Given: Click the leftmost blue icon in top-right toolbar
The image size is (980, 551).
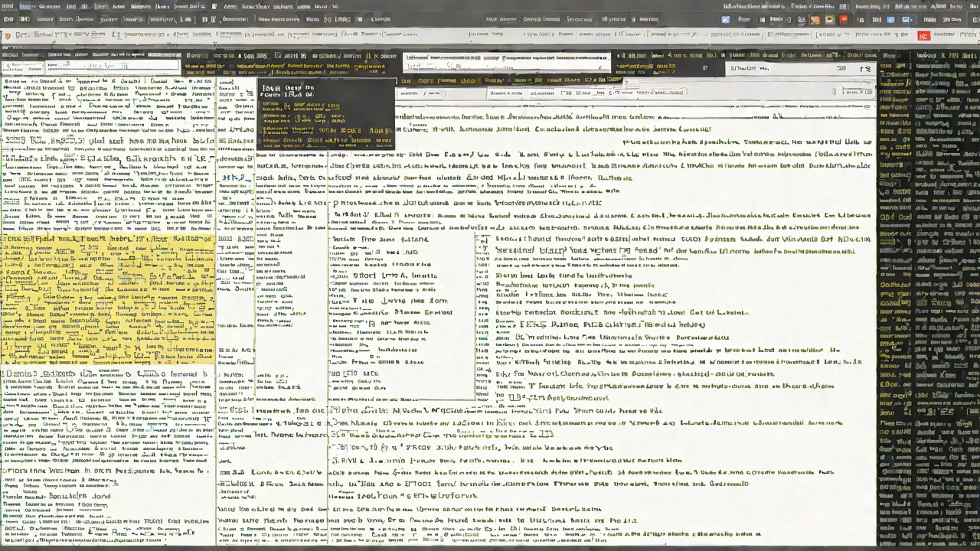Looking at the screenshot, I should (726, 20).
